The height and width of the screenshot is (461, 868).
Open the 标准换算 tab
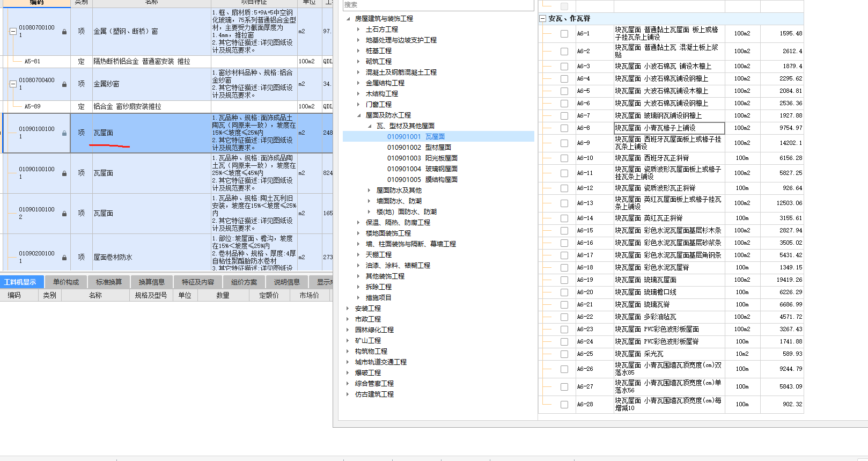point(109,282)
